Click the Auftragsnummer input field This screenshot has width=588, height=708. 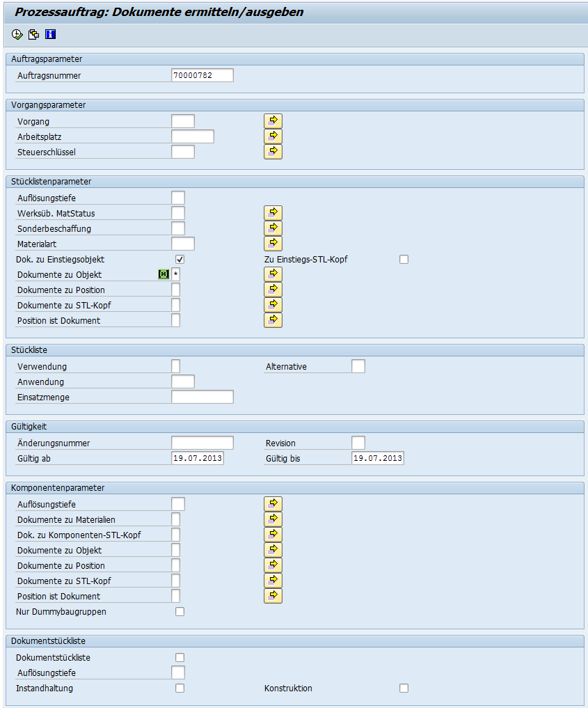(x=202, y=75)
